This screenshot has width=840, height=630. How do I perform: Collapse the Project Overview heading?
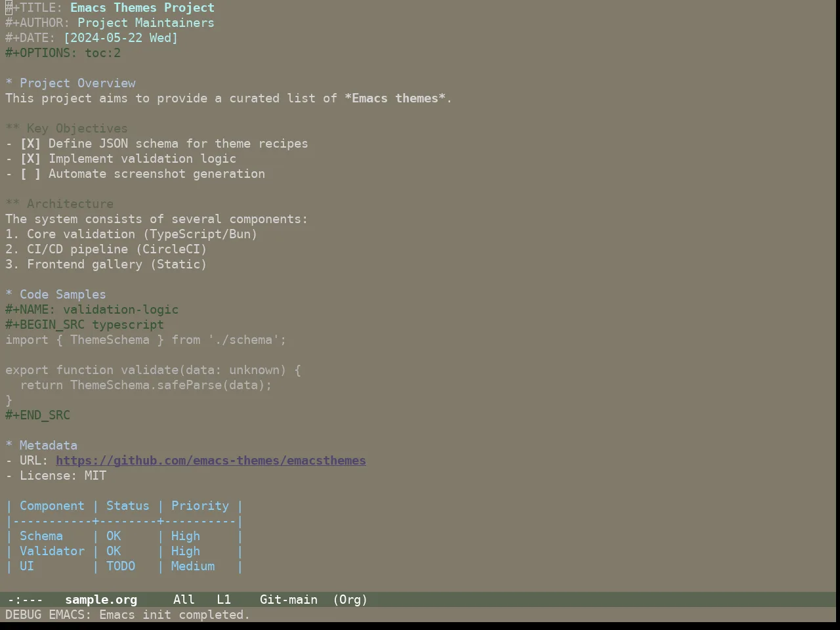tap(70, 83)
